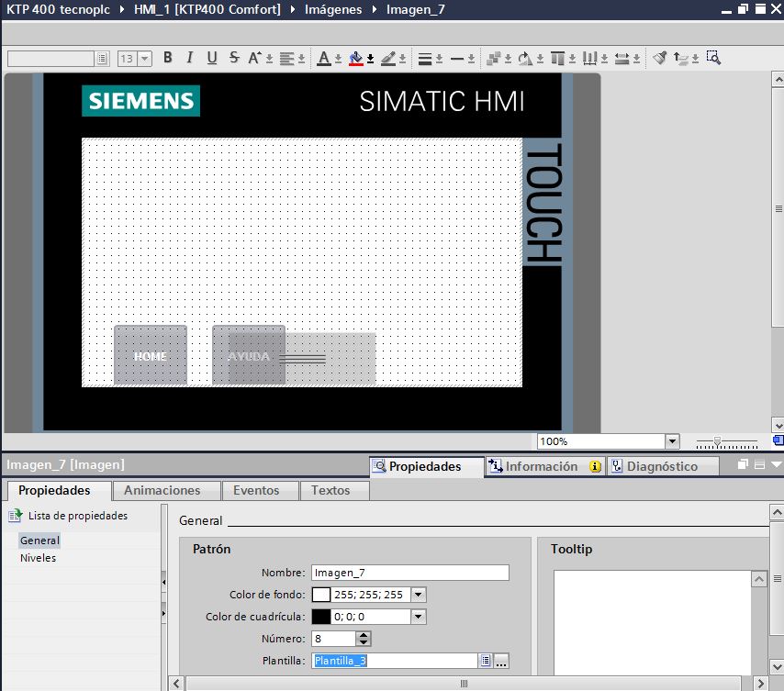Click the zoom selection magnifier icon
The image size is (784, 691).
pos(713,58)
